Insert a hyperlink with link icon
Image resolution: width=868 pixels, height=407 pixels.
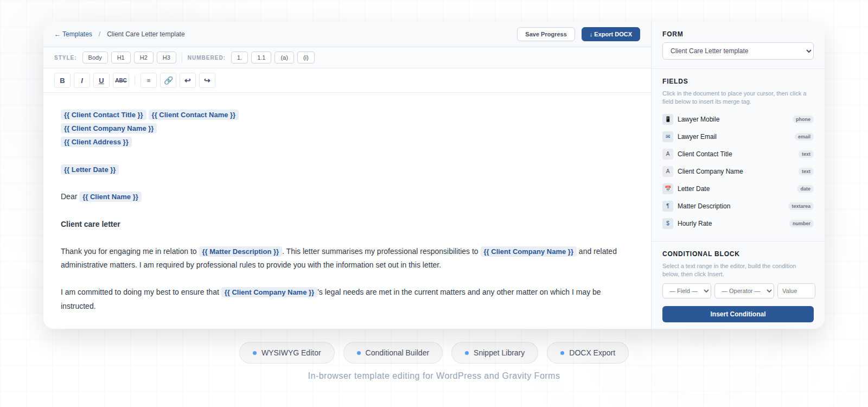tap(168, 80)
